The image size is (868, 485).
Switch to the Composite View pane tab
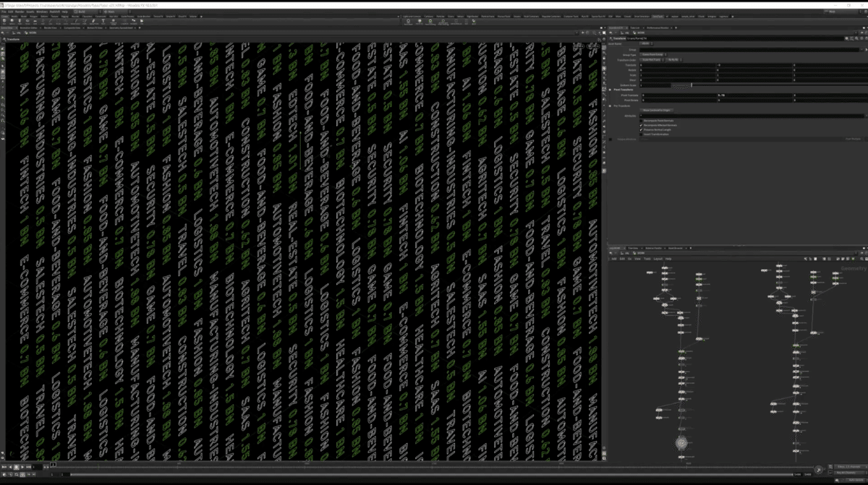[72, 27]
